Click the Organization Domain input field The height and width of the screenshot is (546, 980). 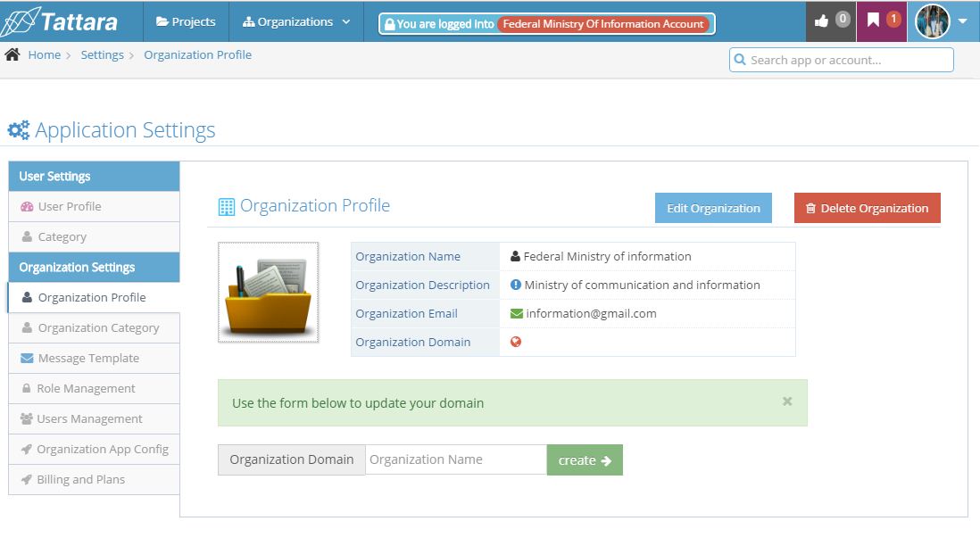pyautogui.click(x=455, y=459)
